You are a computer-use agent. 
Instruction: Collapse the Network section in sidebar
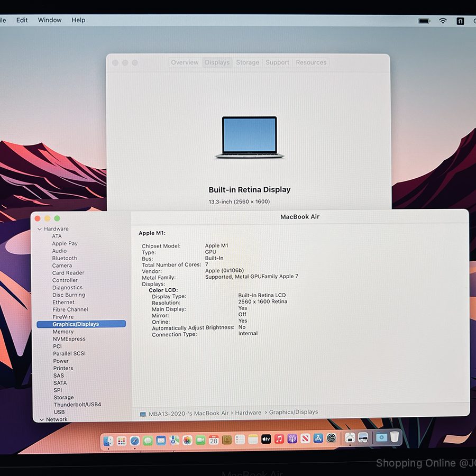click(42, 420)
